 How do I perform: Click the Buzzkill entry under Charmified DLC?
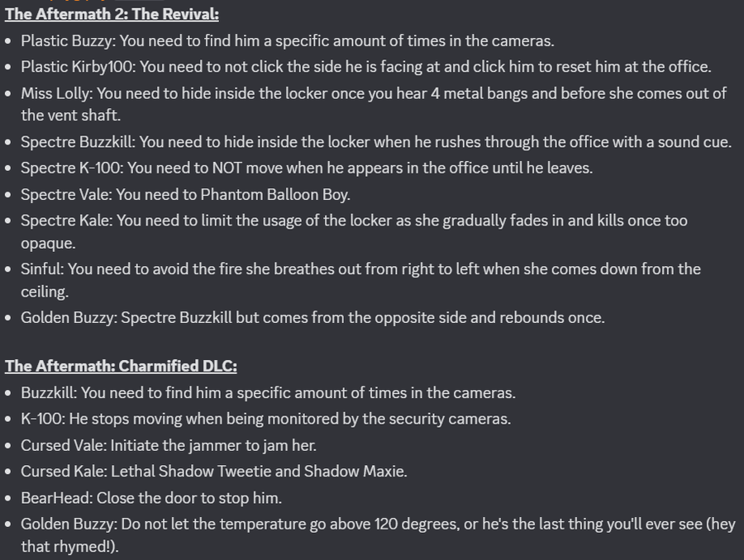point(268,393)
